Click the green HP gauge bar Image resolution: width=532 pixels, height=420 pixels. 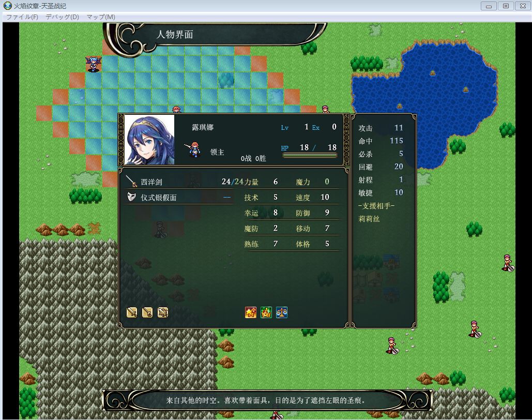(310, 156)
